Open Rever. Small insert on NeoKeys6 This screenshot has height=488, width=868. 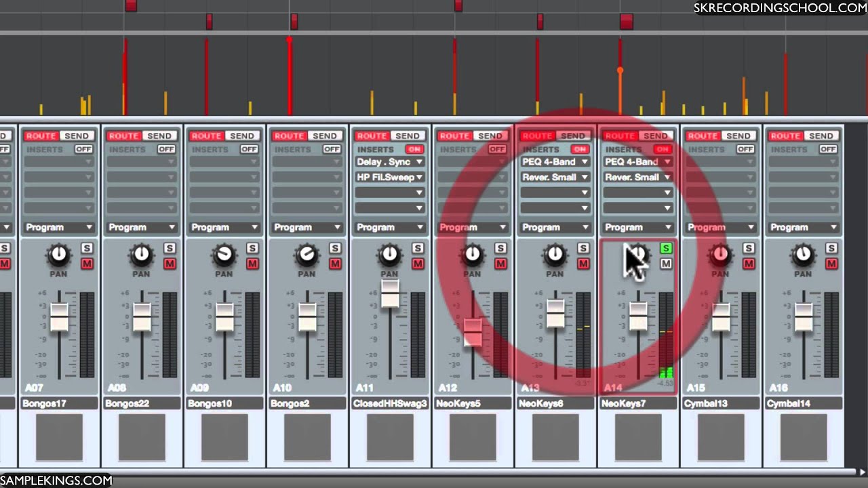click(555, 177)
